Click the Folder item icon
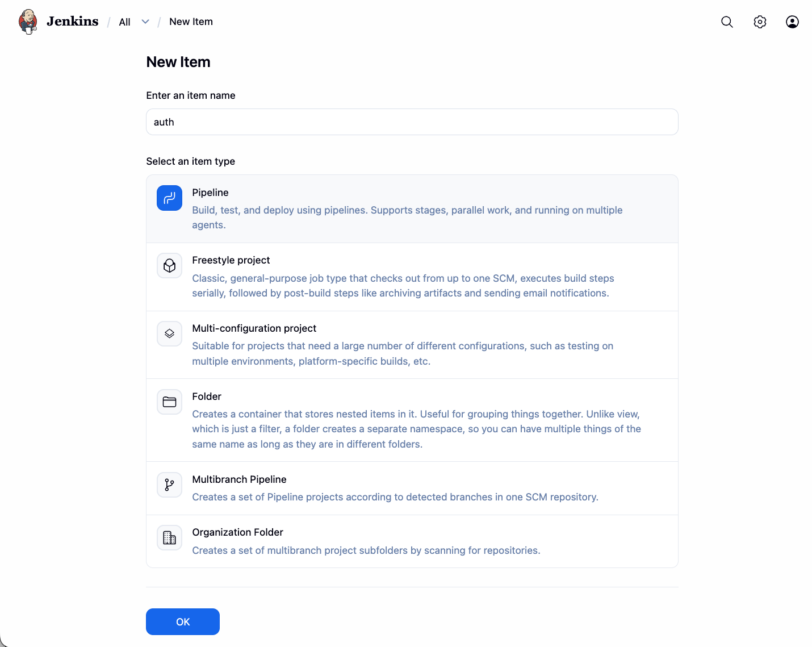812x647 pixels. [169, 402]
